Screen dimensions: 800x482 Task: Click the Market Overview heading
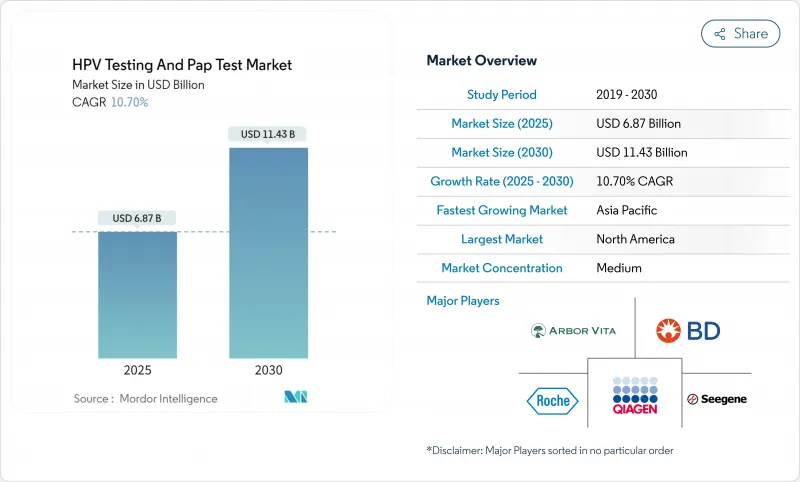point(481,61)
